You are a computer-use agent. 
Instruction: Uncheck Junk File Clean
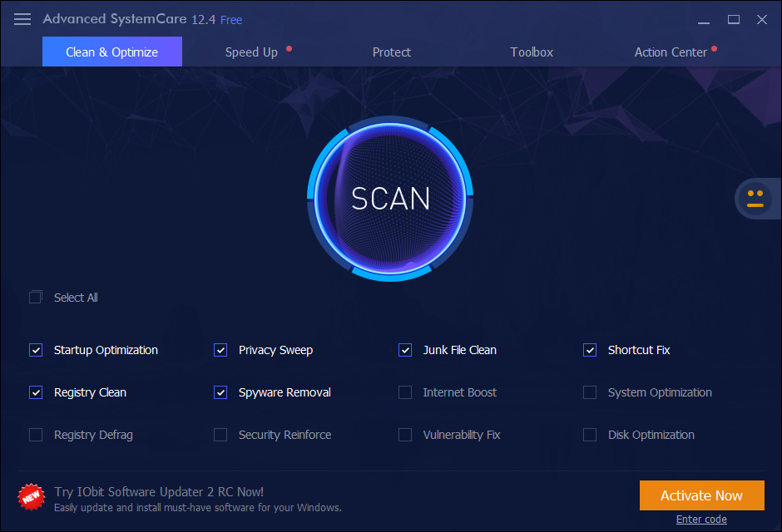tap(405, 350)
